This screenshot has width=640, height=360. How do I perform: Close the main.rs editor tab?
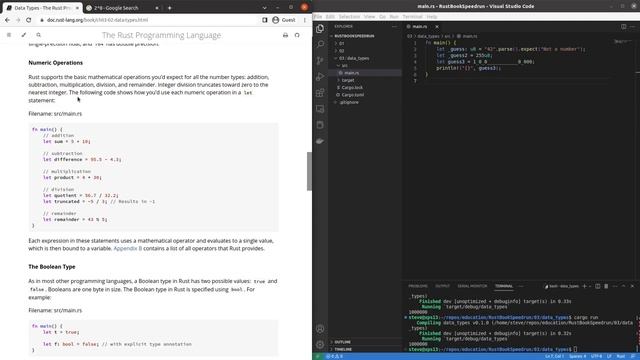pyautogui.click(x=437, y=27)
